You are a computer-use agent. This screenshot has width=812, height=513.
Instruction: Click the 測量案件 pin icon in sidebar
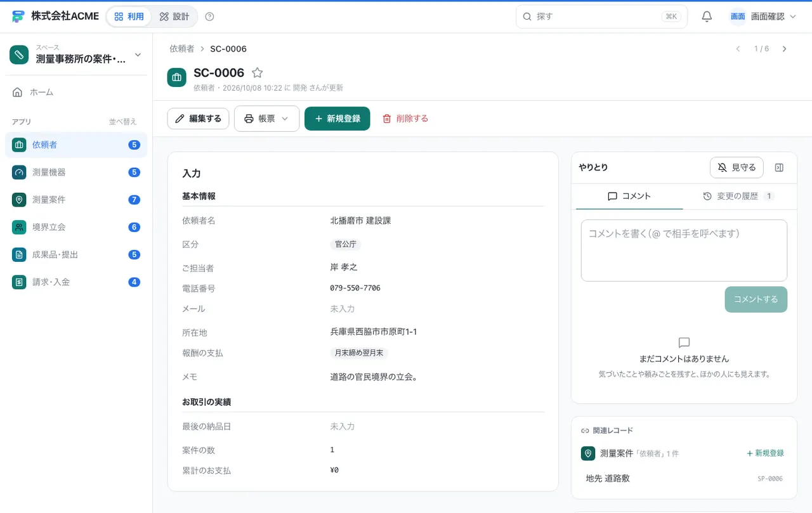point(19,200)
